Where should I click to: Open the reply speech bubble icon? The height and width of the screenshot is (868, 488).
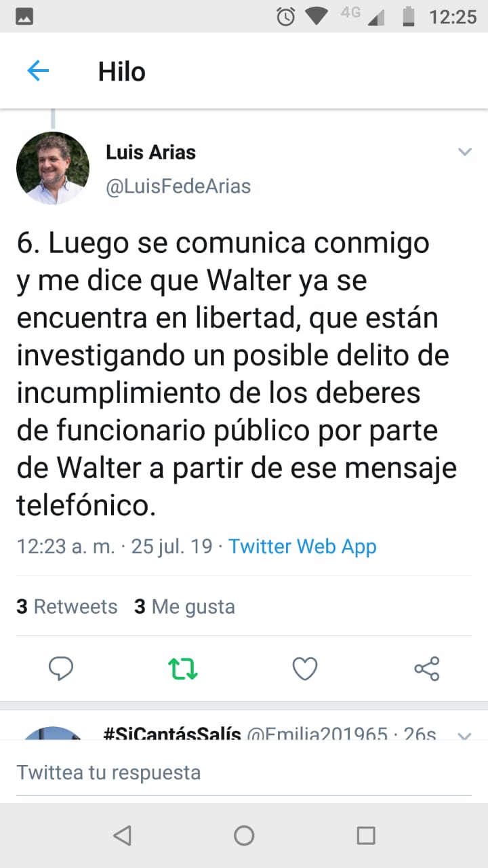(61, 669)
